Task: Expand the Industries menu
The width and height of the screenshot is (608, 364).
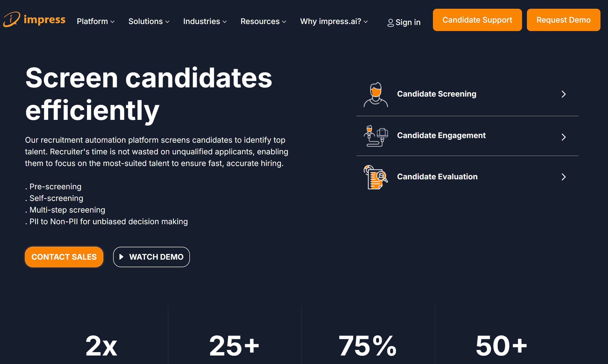Action: (x=205, y=22)
